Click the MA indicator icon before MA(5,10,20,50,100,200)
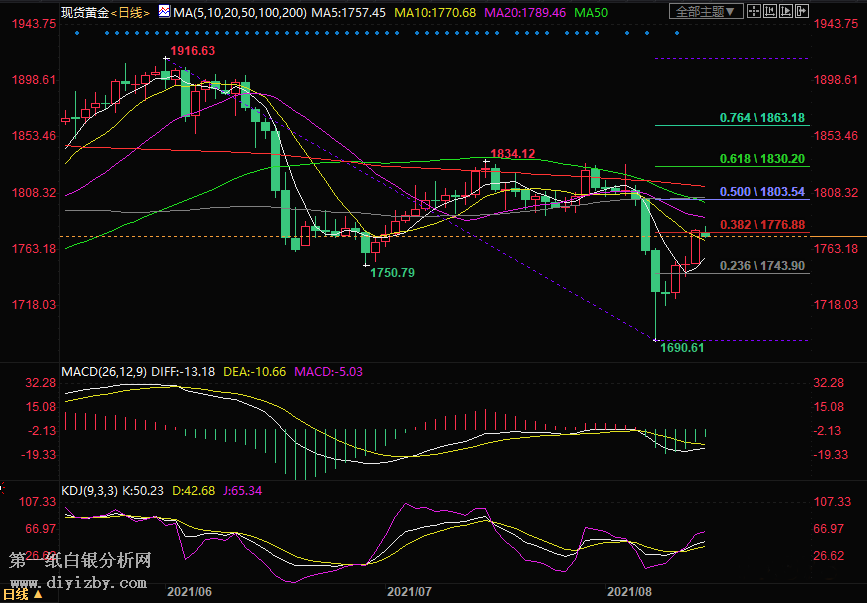The width and height of the screenshot is (867, 603). click(x=164, y=11)
